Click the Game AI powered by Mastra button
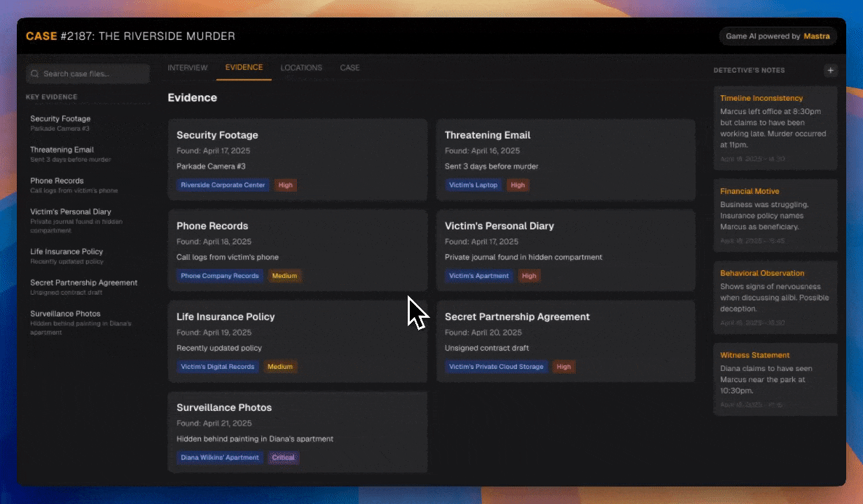This screenshot has height=504, width=863. 778,36
